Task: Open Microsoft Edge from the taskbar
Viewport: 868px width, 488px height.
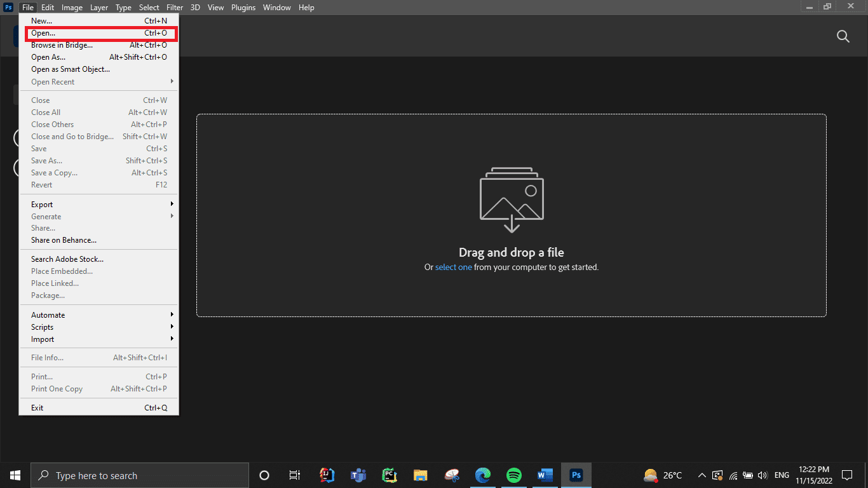Action: click(483, 475)
